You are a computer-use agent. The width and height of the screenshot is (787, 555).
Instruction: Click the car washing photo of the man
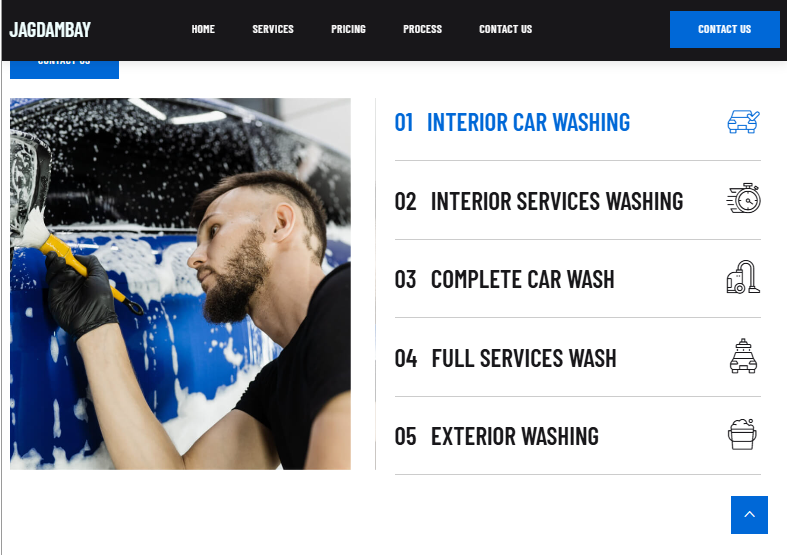[x=180, y=284]
